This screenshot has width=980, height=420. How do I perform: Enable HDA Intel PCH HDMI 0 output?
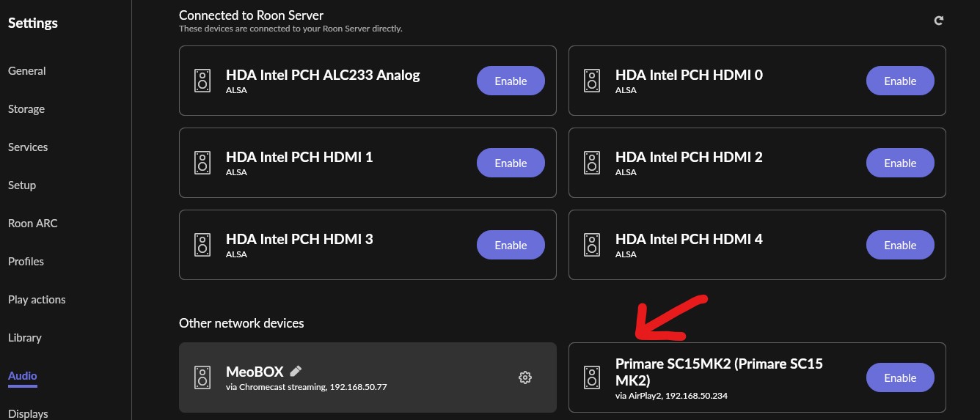point(900,81)
